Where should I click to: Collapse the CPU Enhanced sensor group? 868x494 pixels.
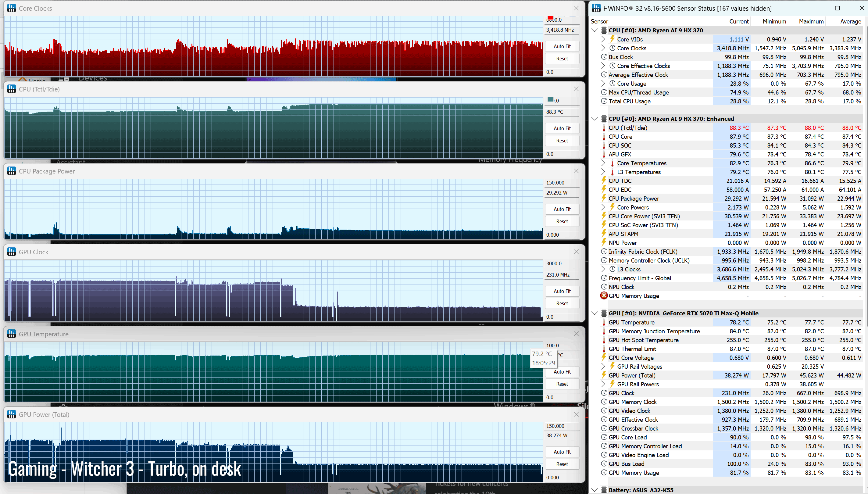[x=594, y=119]
